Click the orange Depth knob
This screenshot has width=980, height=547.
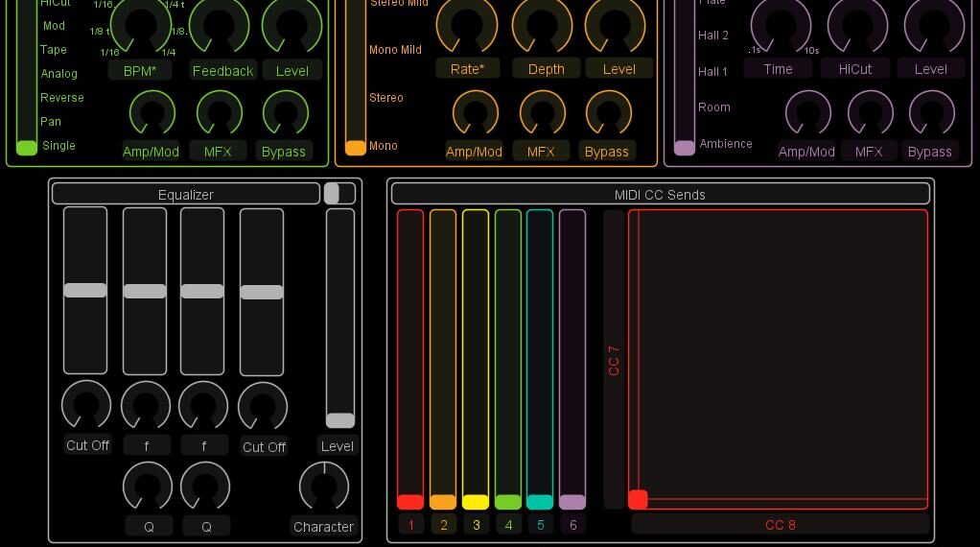coord(543,25)
